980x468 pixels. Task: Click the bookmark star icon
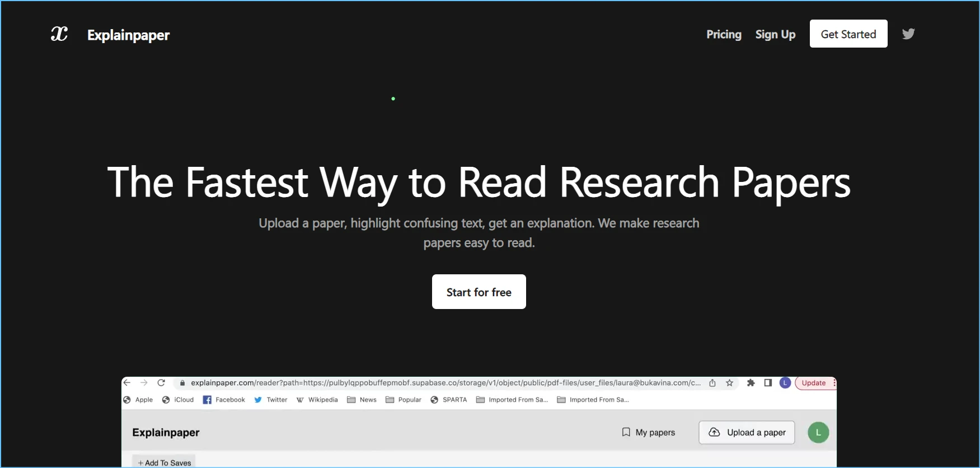tap(729, 383)
